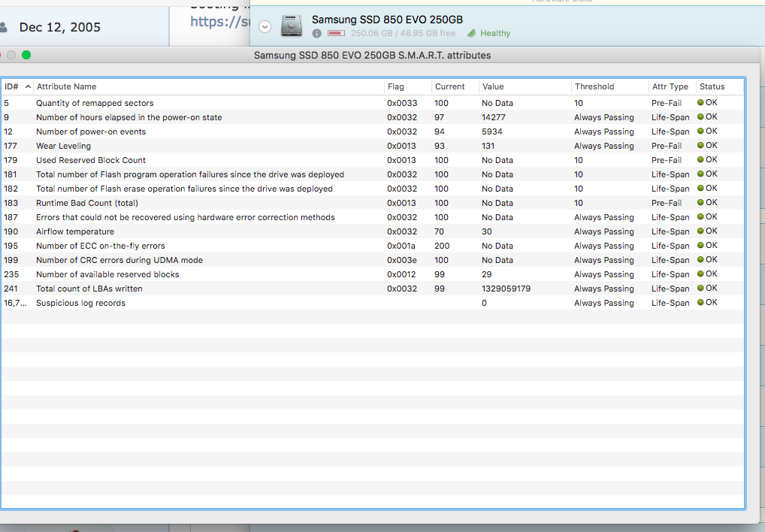765x532 pixels.
Task: Select the Number of power-on events row
Action: 373,131
